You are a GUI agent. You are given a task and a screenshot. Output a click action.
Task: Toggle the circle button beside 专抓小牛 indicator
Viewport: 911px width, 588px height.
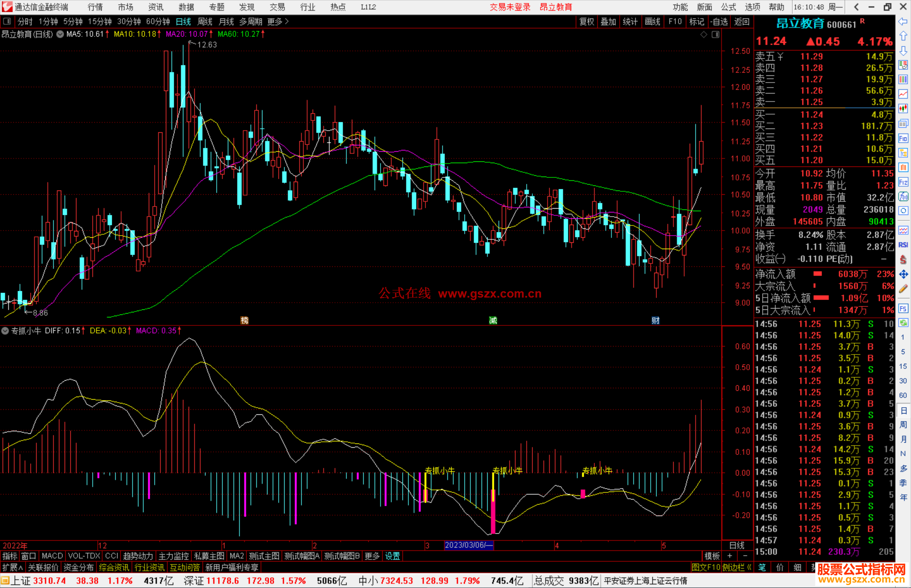click(x=5, y=331)
